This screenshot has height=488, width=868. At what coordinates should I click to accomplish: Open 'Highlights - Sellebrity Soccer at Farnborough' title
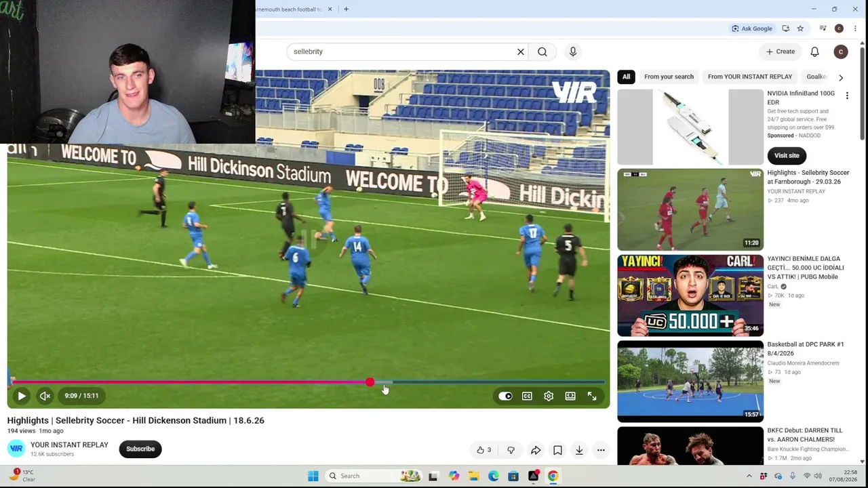808,177
